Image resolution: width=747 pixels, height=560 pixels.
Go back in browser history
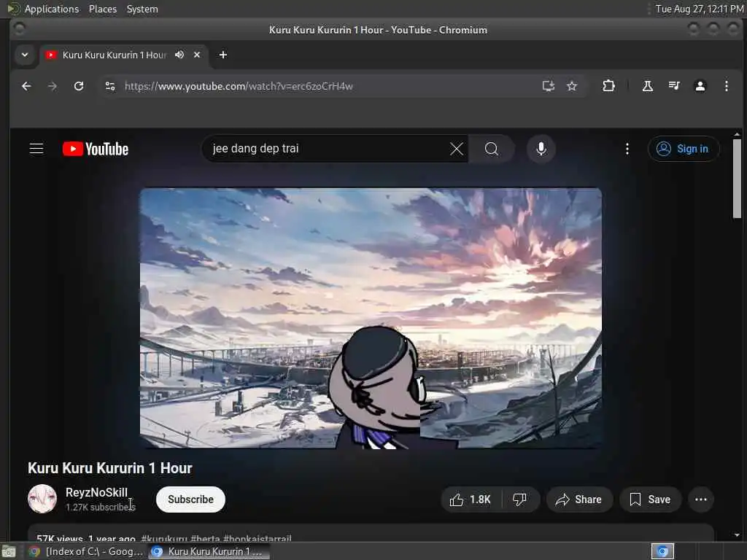tap(26, 86)
